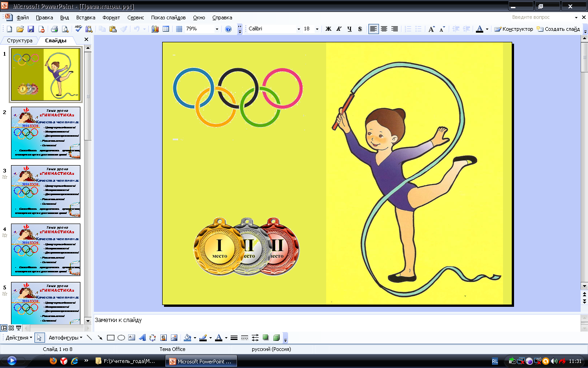Viewport: 588px width, 368px height.
Task: Insert a text box
Action: pos(132,338)
